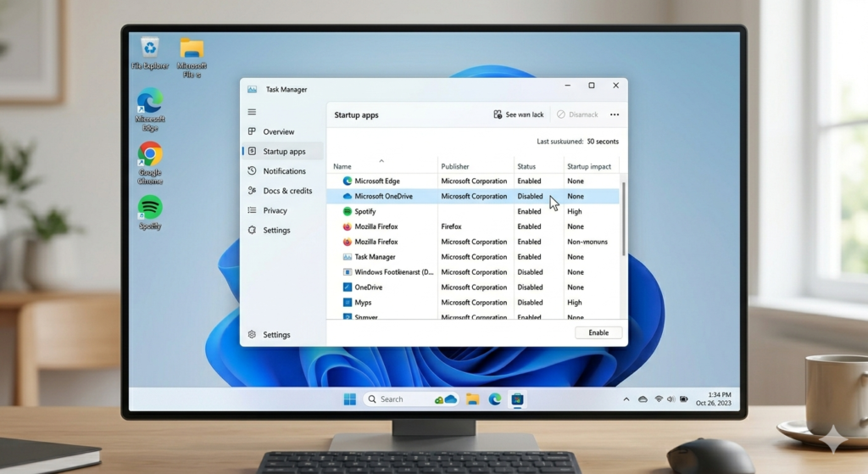This screenshot has width=868, height=474.
Task: Sort by the Name column header
Action: [342, 166]
